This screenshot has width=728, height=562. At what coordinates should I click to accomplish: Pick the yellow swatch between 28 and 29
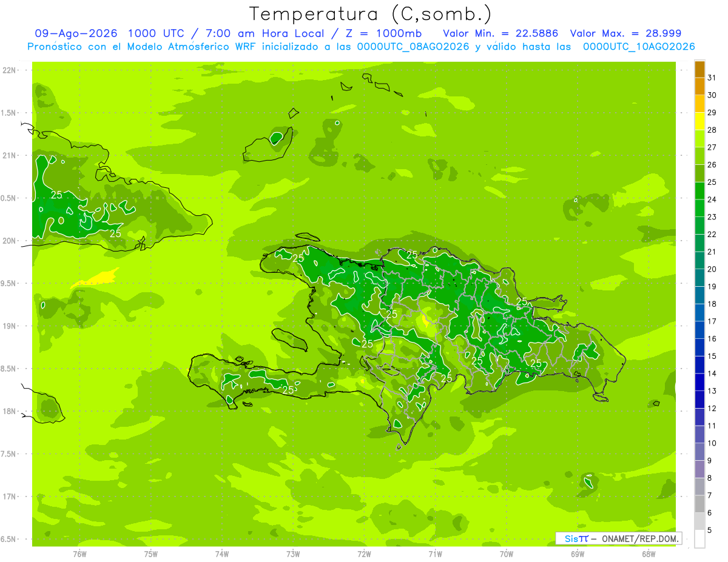click(x=700, y=121)
